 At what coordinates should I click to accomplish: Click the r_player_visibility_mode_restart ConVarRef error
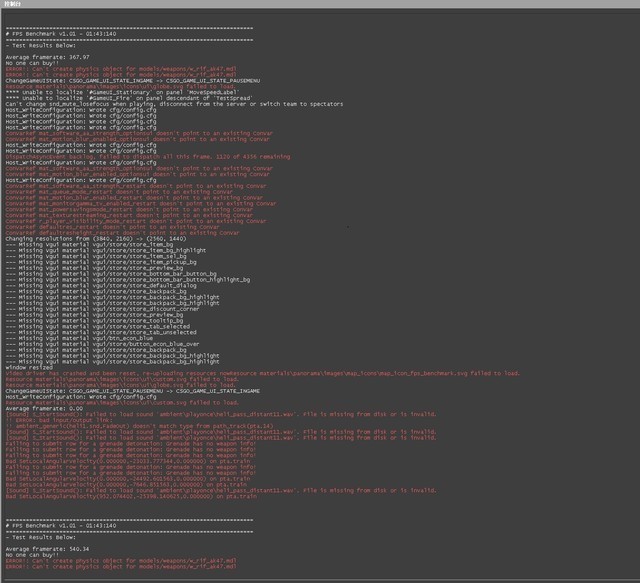point(136,221)
